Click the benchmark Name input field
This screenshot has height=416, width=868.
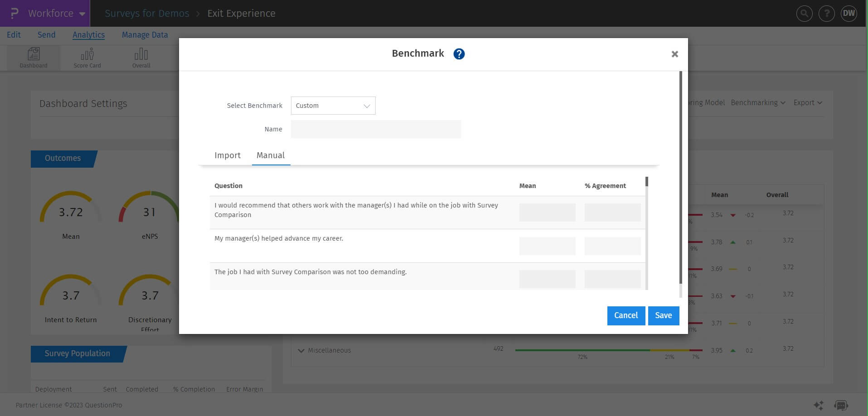click(x=376, y=129)
